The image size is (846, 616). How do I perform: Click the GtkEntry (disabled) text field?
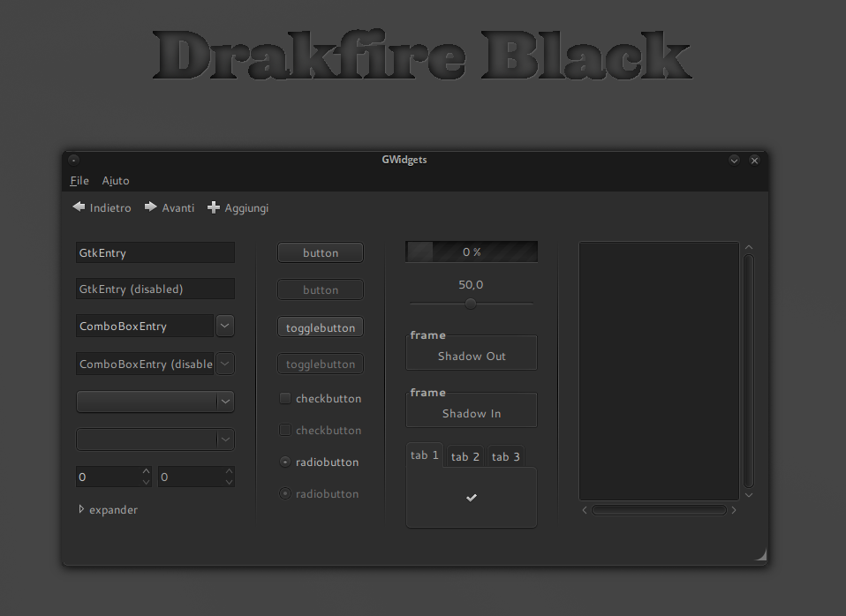pyautogui.click(x=155, y=289)
